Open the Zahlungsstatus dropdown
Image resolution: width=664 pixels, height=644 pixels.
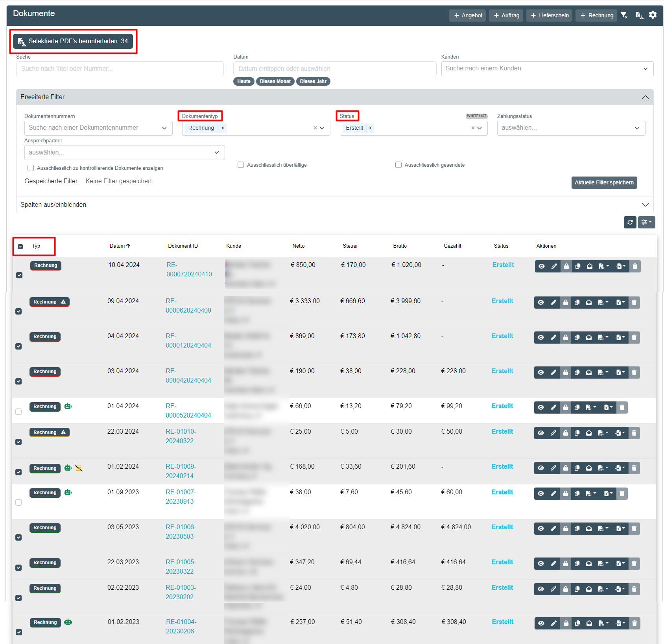pos(571,128)
